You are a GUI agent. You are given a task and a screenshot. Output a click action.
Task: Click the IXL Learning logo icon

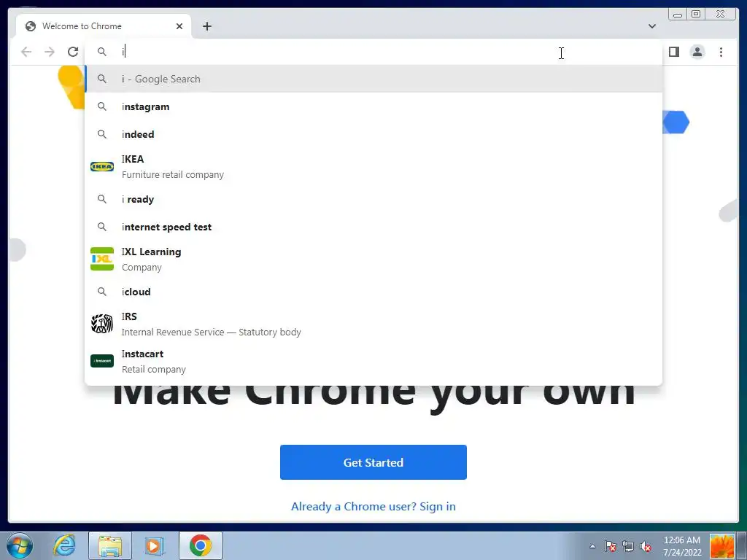tap(102, 259)
